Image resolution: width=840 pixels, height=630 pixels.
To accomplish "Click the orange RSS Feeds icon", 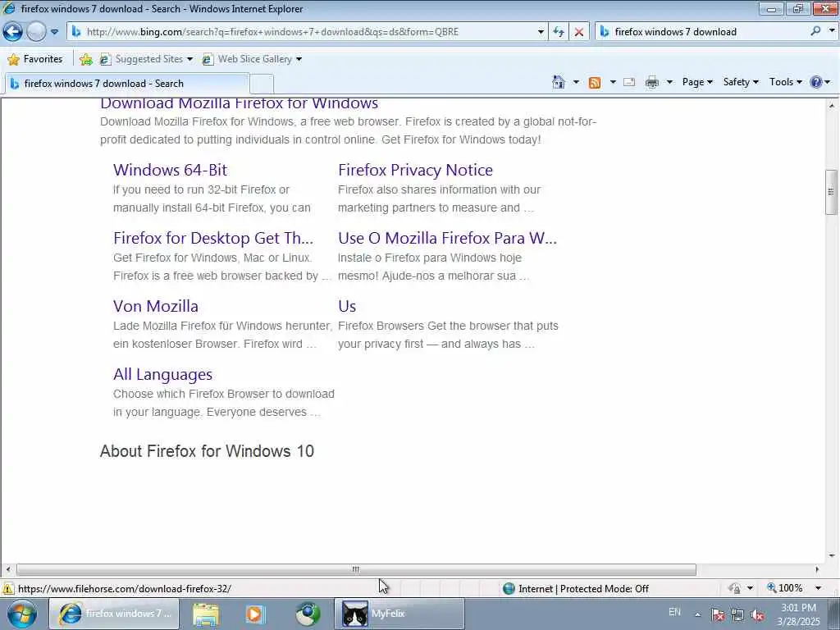I will 595,82.
